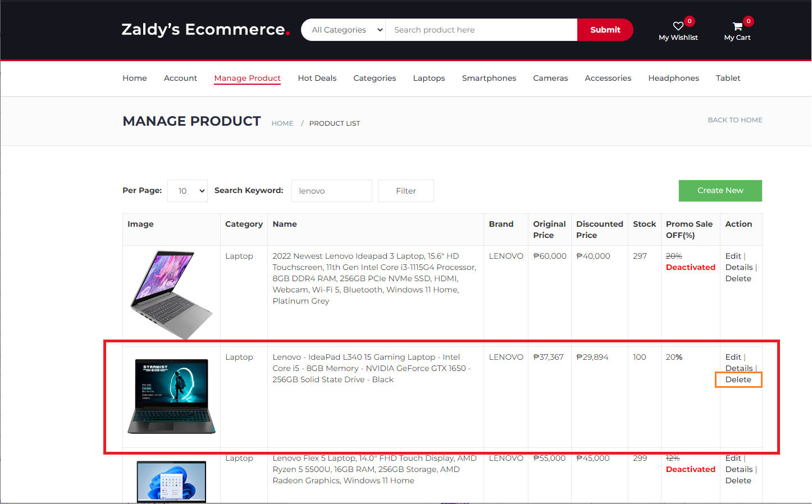Switch to the Manage Product tab

pos(247,78)
